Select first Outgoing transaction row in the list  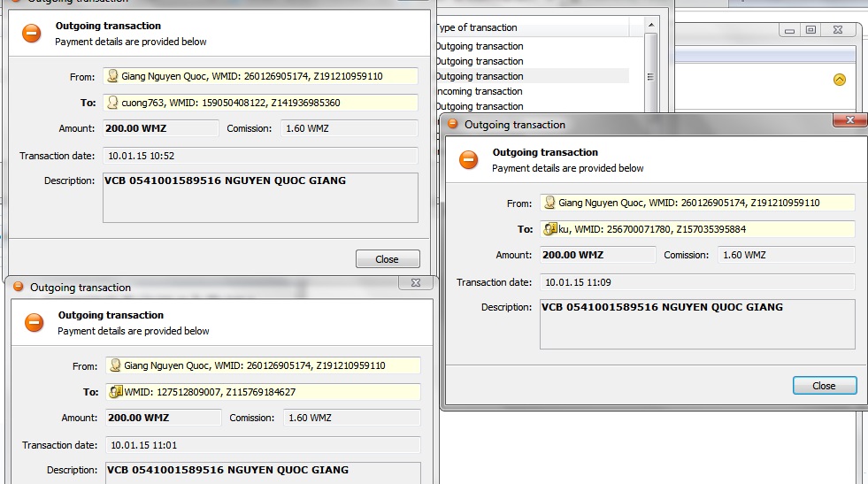[x=533, y=46]
